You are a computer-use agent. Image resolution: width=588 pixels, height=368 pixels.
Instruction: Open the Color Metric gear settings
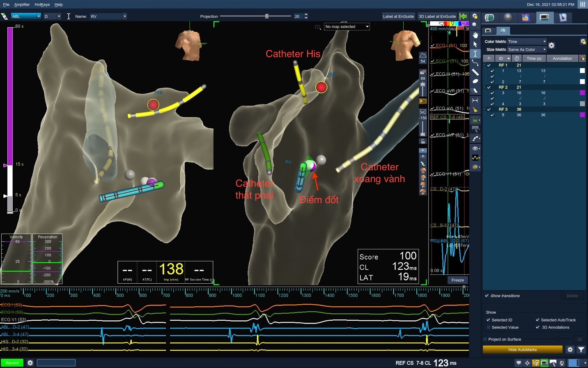[x=551, y=45]
